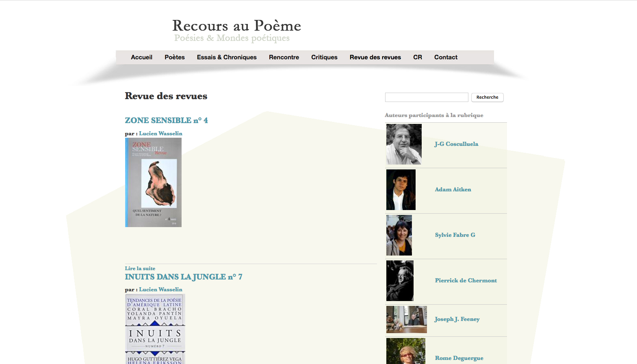The image size is (637, 364).
Task: Click Adam Aitken's portrait photo
Action: 401,190
